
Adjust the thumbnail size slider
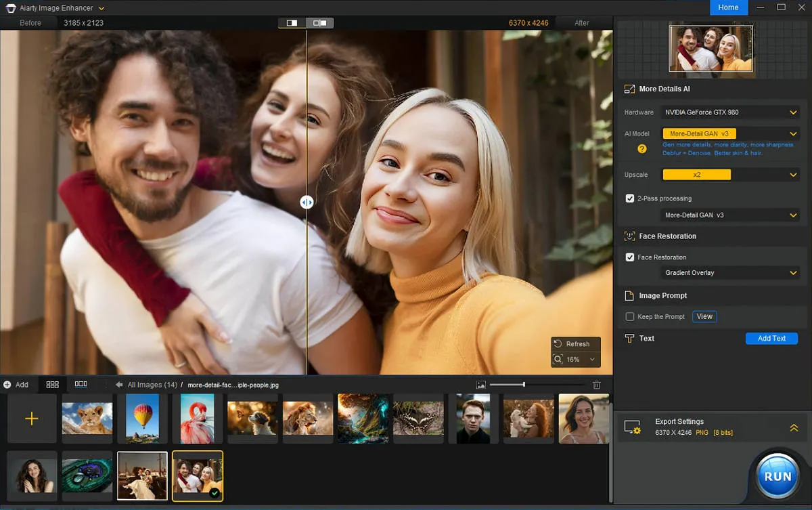[x=524, y=385]
